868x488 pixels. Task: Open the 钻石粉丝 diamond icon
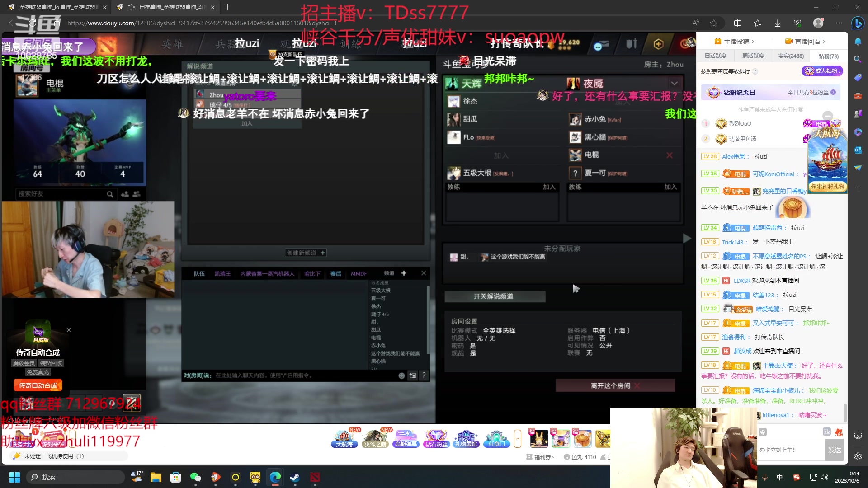point(436,438)
